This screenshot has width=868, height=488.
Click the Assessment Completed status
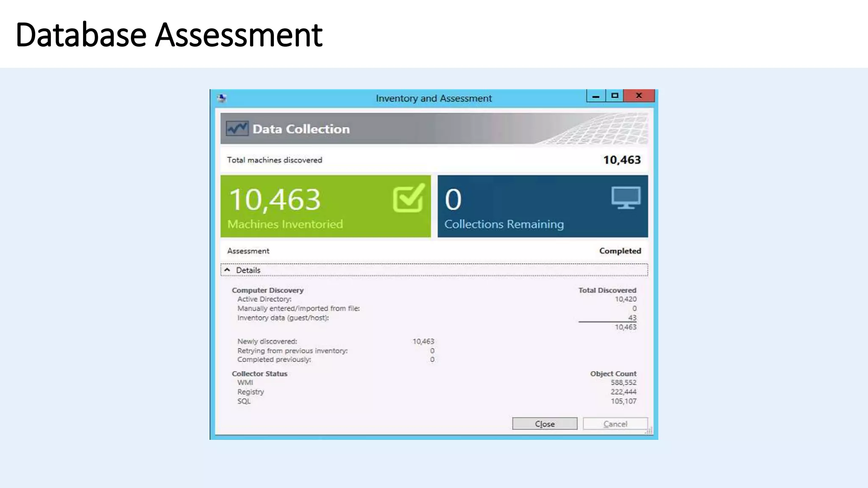[x=620, y=251]
